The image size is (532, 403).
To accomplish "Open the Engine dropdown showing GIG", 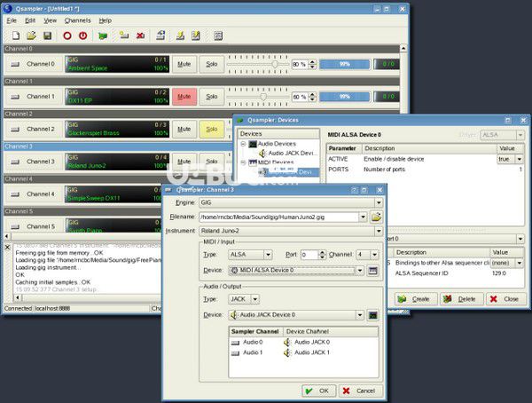I will [291, 202].
